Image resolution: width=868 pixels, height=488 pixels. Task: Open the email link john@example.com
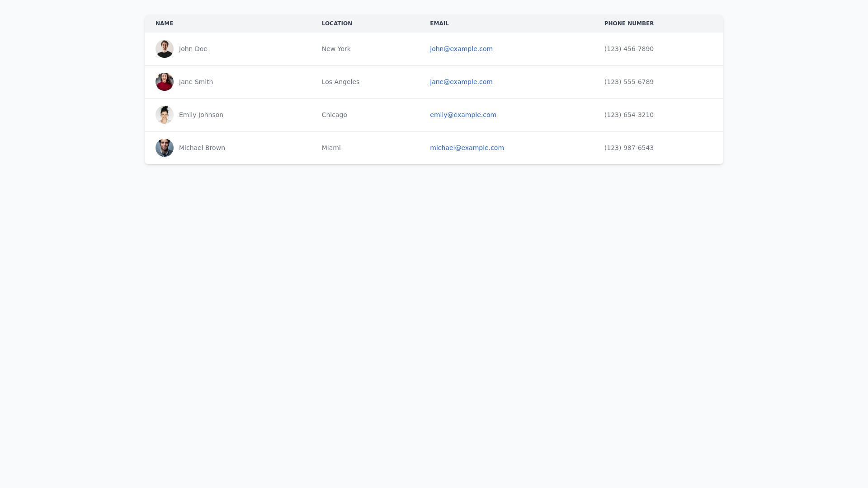(x=461, y=49)
